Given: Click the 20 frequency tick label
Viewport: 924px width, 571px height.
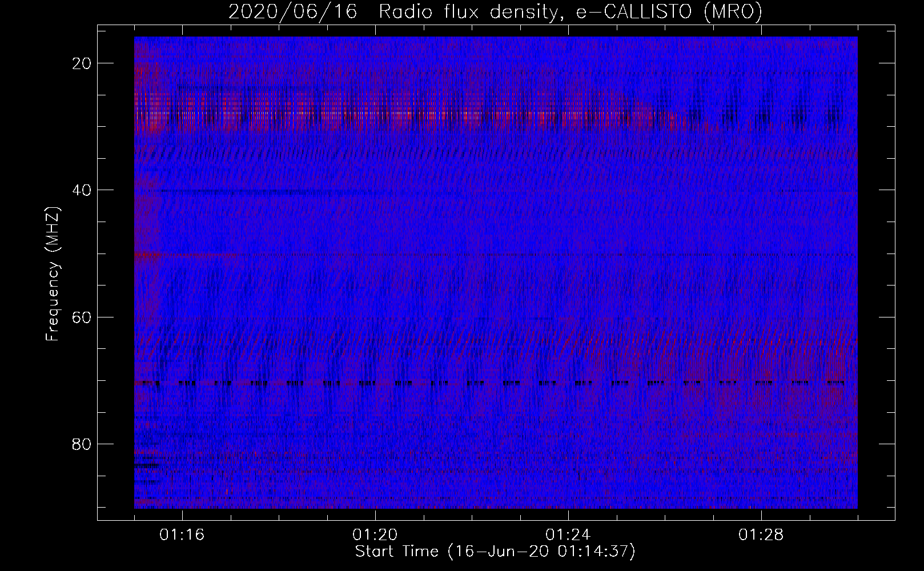Looking at the screenshot, I should click(82, 63).
